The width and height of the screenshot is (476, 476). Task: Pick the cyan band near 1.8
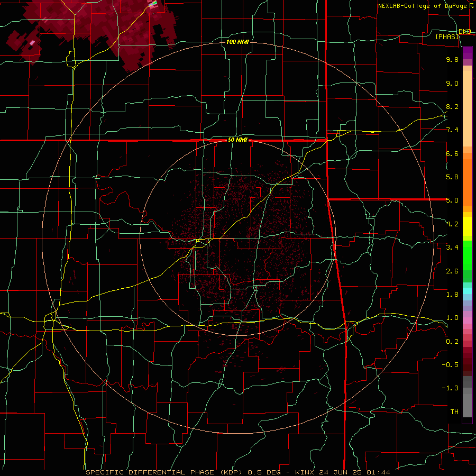(x=467, y=291)
